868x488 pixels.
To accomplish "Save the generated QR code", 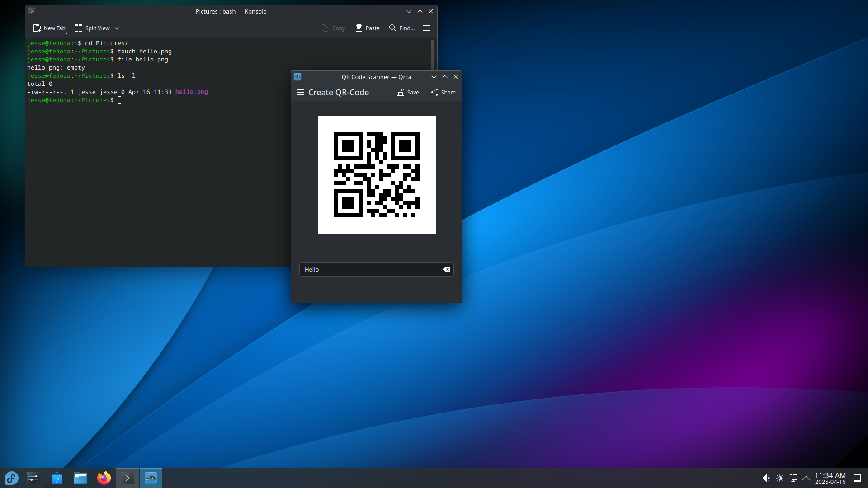I will (x=408, y=92).
